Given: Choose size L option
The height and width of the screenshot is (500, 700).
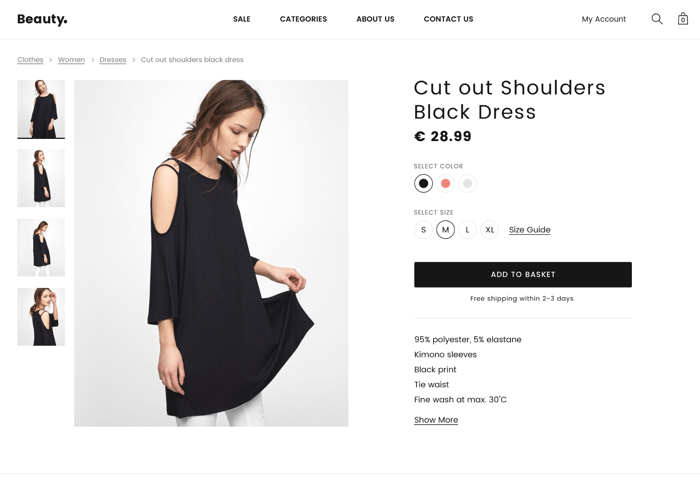Looking at the screenshot, I should coord(467,230).
